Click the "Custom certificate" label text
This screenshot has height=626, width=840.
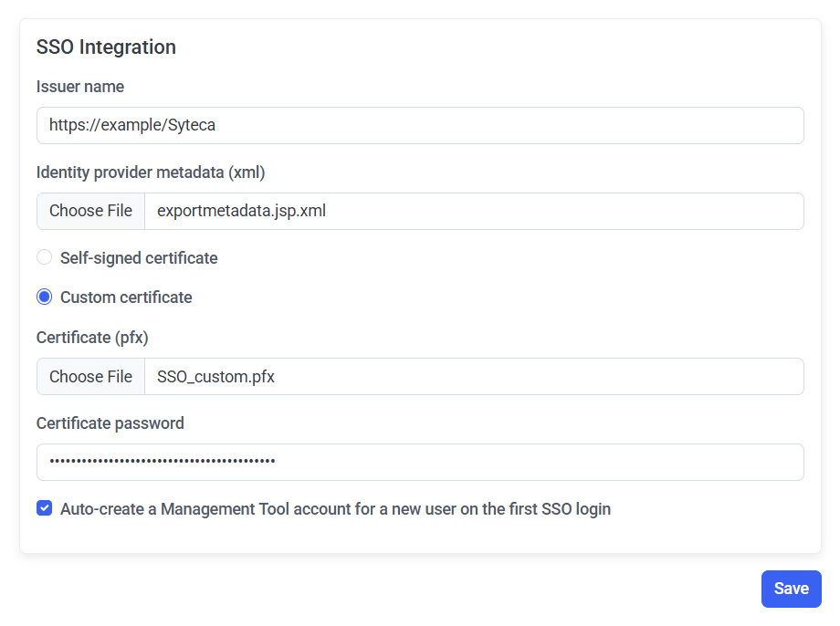click(126, 297)
